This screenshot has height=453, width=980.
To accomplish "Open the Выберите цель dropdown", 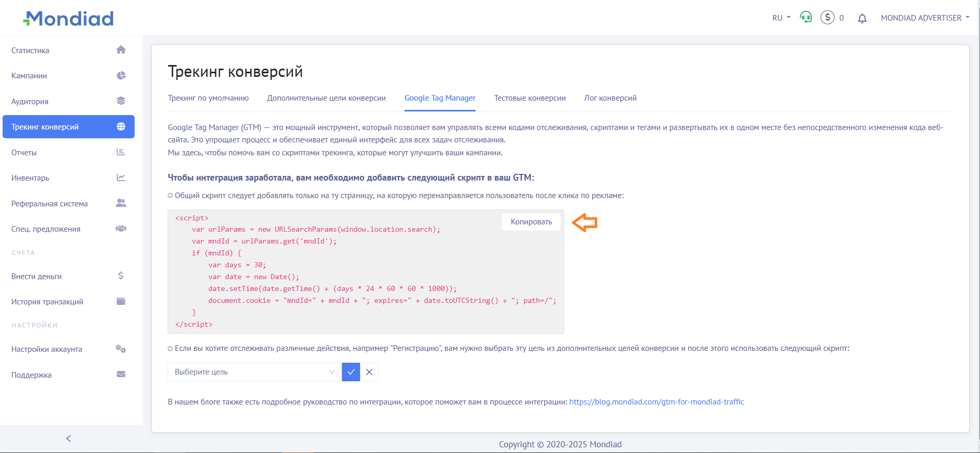I will click(x=254, y=372).
